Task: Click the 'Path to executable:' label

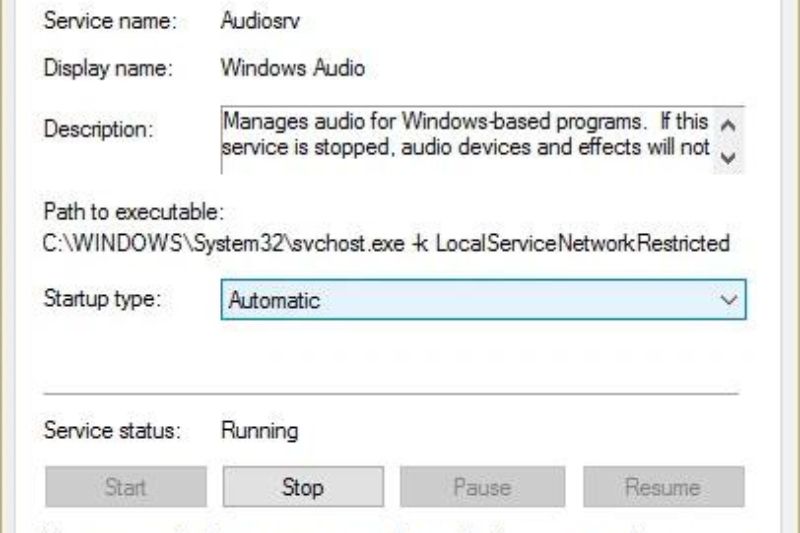Action: tap(134, 212)
